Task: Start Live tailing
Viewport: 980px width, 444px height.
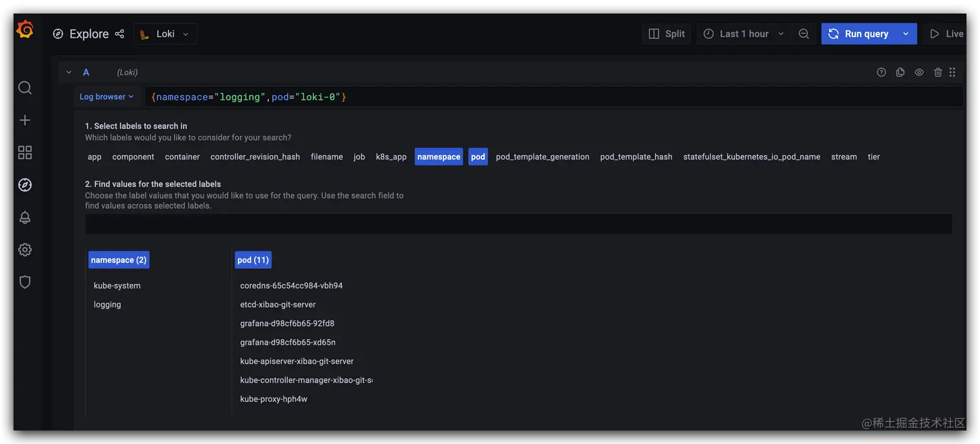Action: coord(946,34)
